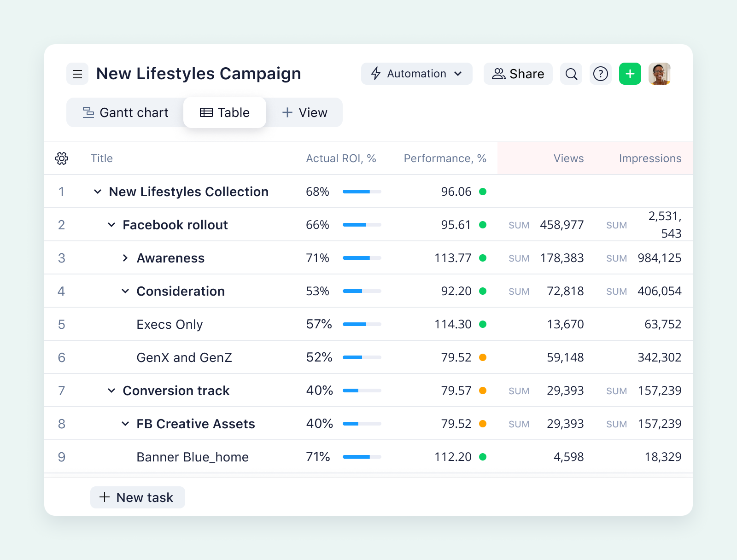The image size is (737, 560).
Task: Select the Banner Blue_home task title
Action: click(193, 457)
